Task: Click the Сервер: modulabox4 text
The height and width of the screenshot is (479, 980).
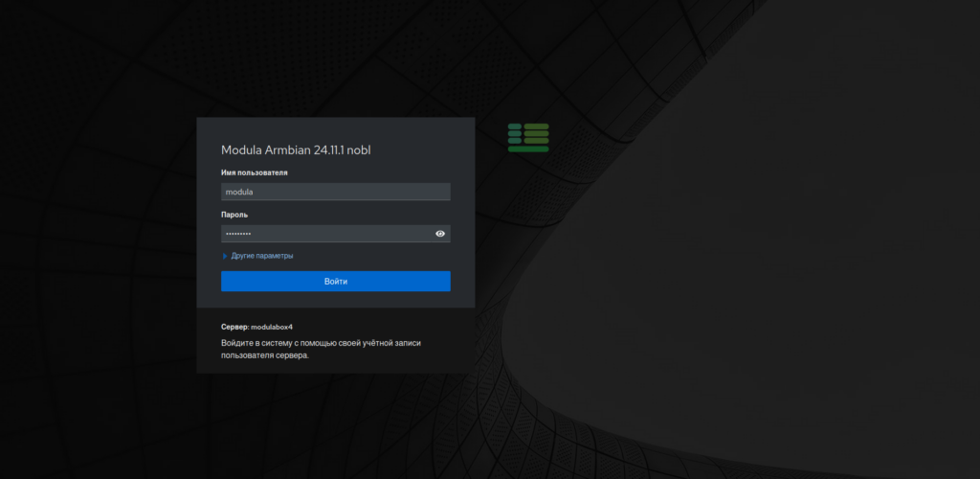Action: pyautogui.click(x=256, y=327)
